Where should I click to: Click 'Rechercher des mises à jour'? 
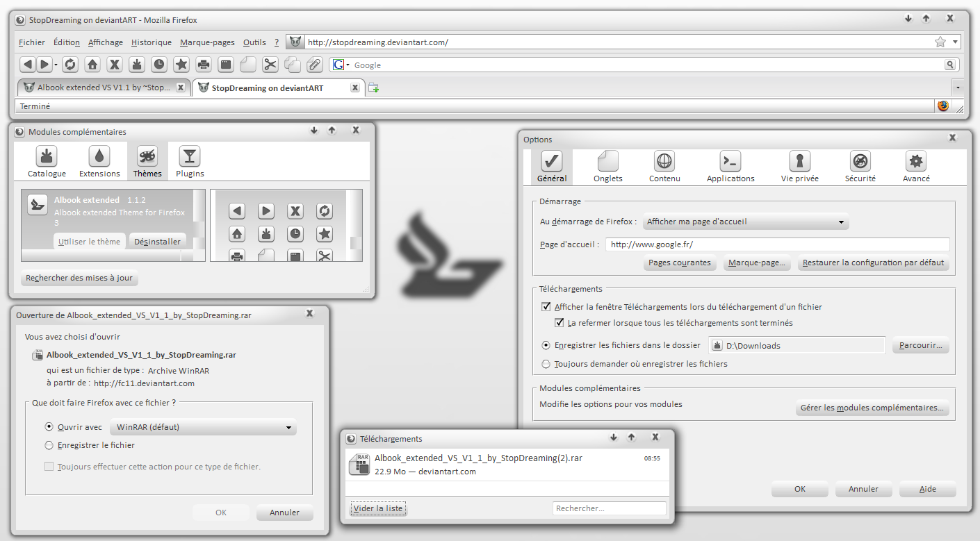tap(79, 278)
